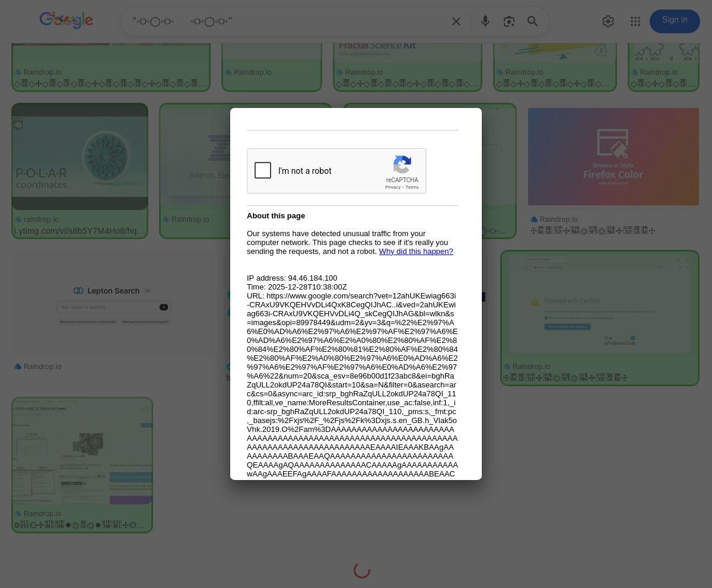Click inside the search query field

(285, 22)
